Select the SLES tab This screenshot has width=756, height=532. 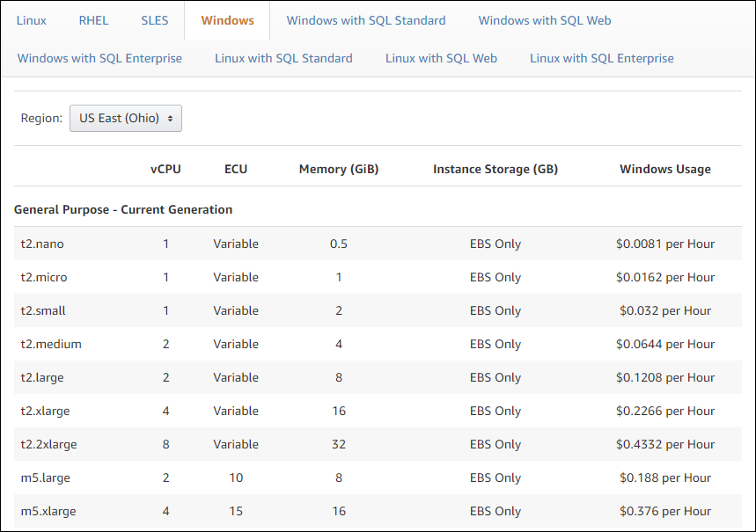click(x=154, y=20)
